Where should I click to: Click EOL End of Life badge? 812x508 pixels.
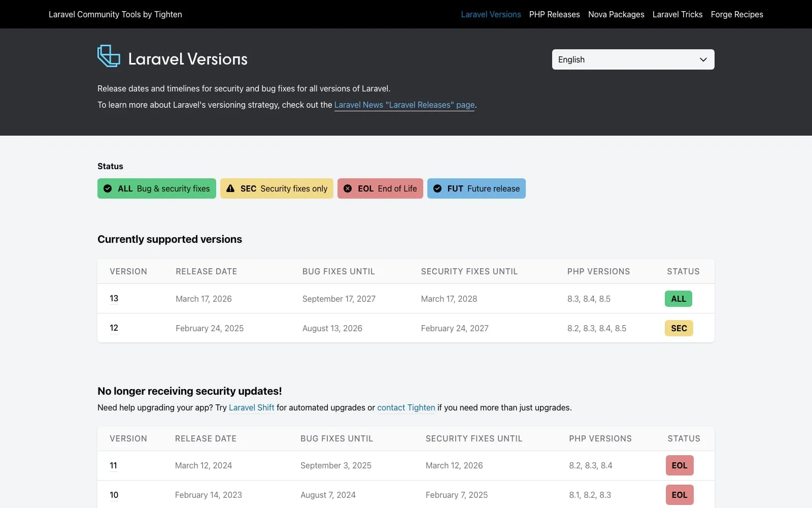(380, 188)
